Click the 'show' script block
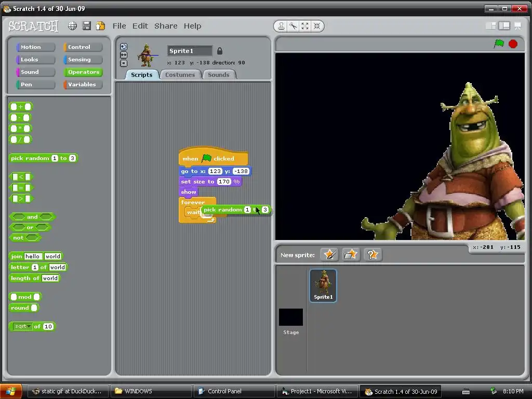Viewport: 532px width, 399px height. pos(188,192)
